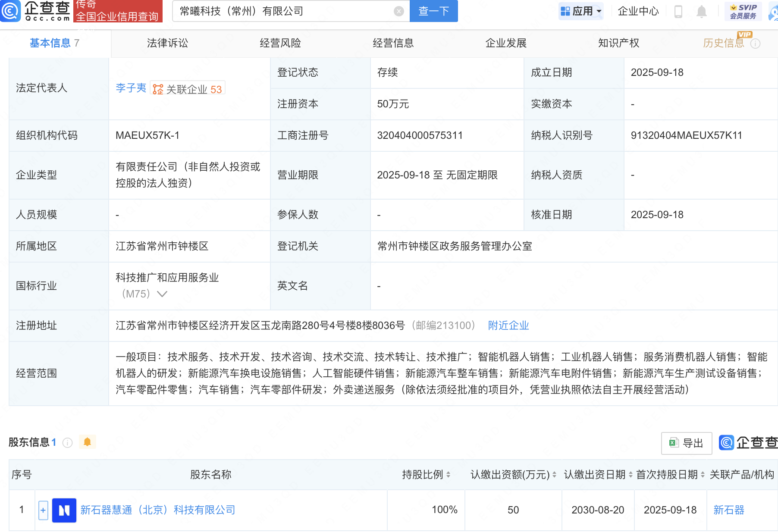Switch to 基本信息 tab

pyautogui.click(x=54, y=43)
